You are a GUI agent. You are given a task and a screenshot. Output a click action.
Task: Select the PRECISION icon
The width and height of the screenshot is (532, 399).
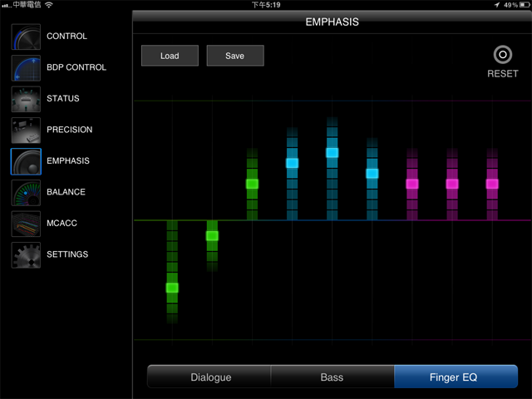(26, 131)
